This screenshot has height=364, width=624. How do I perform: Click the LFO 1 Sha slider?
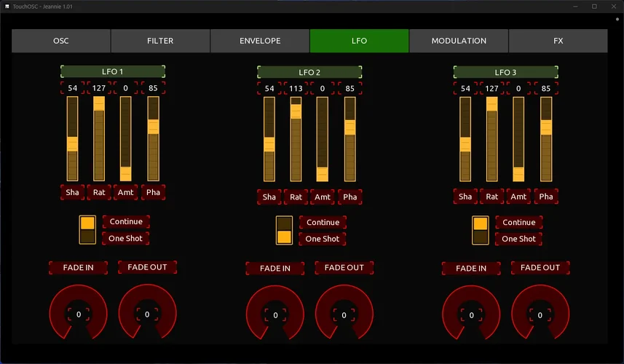pyautogui.click(x=72, y=138)
